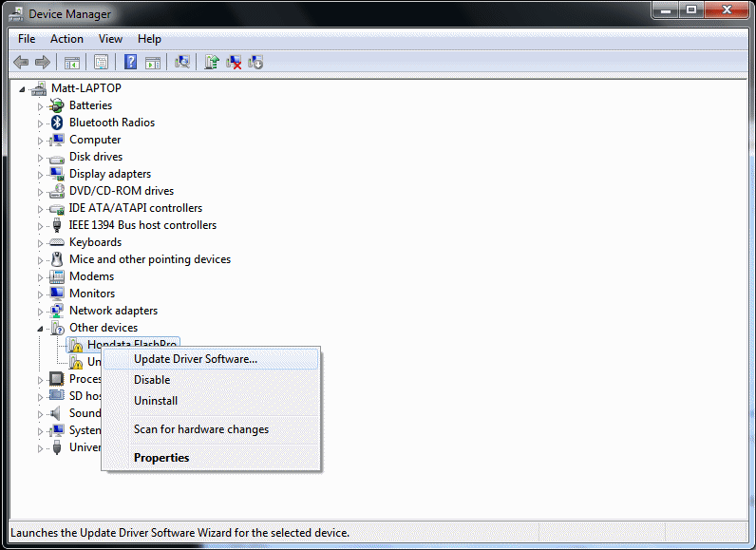Open the Help menu
The height and width of the screenshot is (550, 756).
pos(149,39)
